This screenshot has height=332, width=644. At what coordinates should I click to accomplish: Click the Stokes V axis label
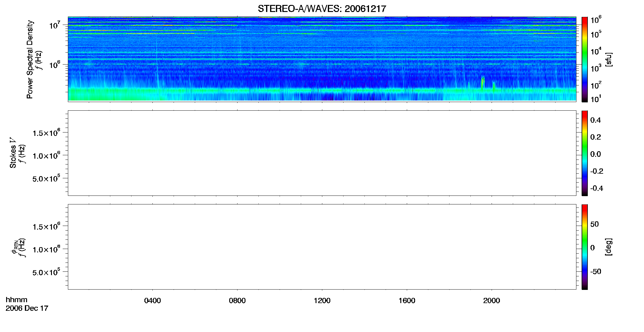13,152
